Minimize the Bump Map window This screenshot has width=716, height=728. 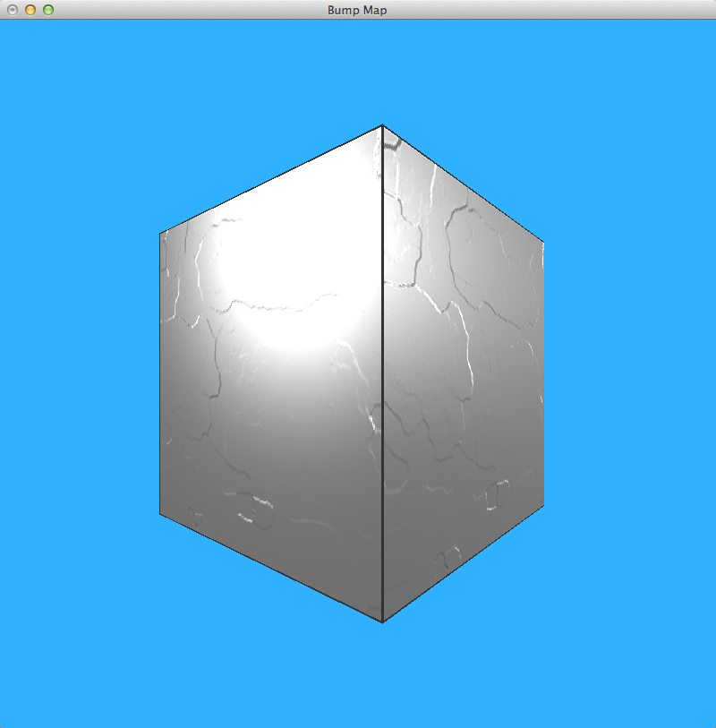coord(30,10)
